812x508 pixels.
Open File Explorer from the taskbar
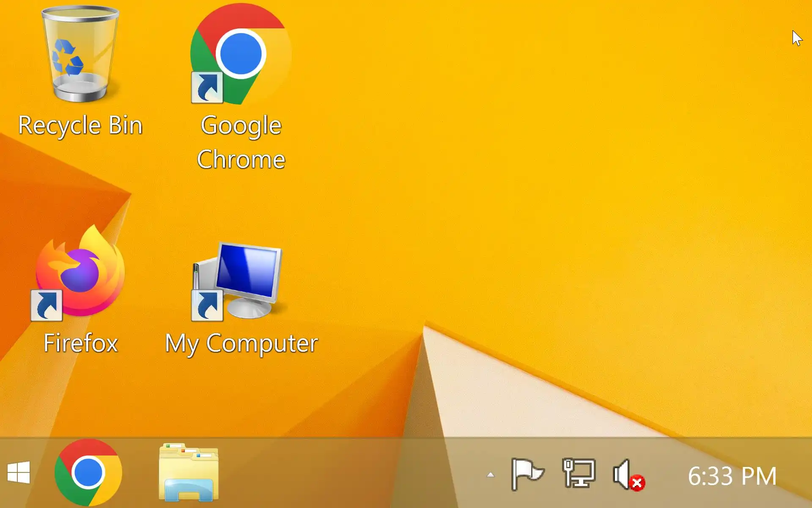pyautogui.click(x=189, y=473)
